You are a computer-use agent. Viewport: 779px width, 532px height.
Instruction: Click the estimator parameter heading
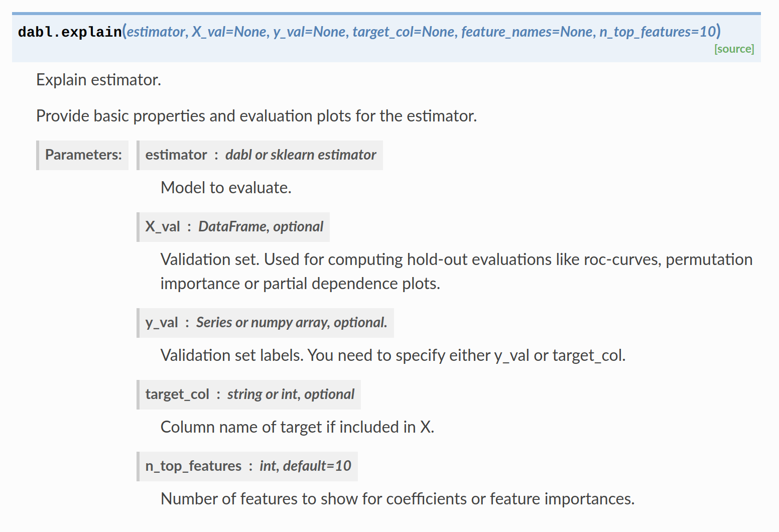click(261, 155)
